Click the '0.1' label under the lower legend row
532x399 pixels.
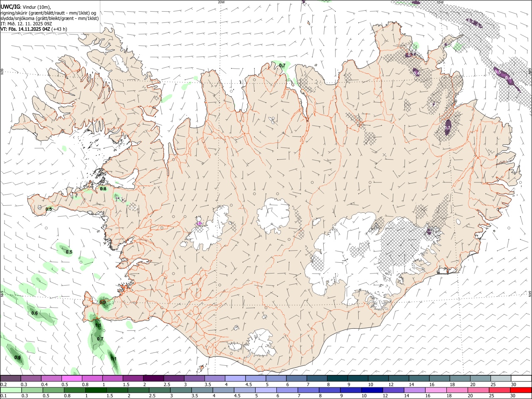coord(3,396)
